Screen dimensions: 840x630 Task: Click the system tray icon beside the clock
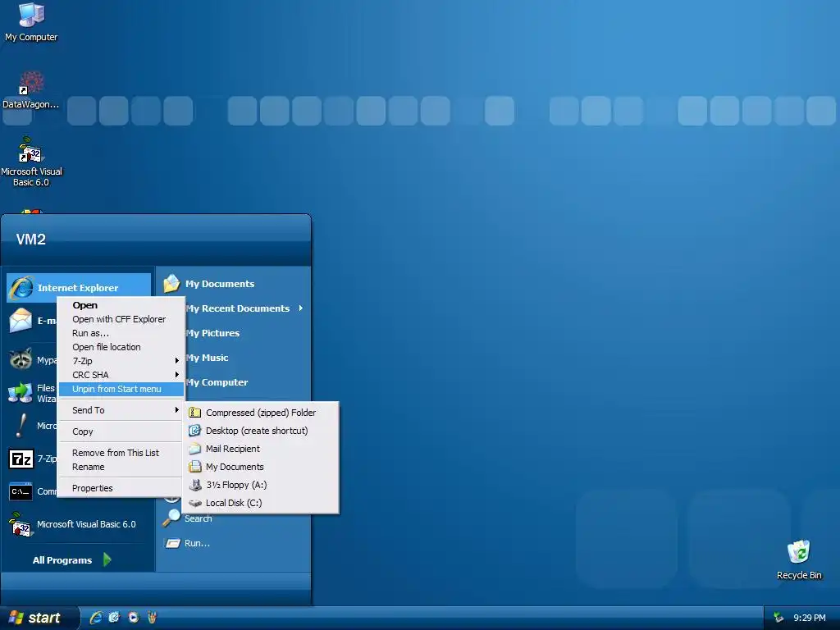click(778, 618)
